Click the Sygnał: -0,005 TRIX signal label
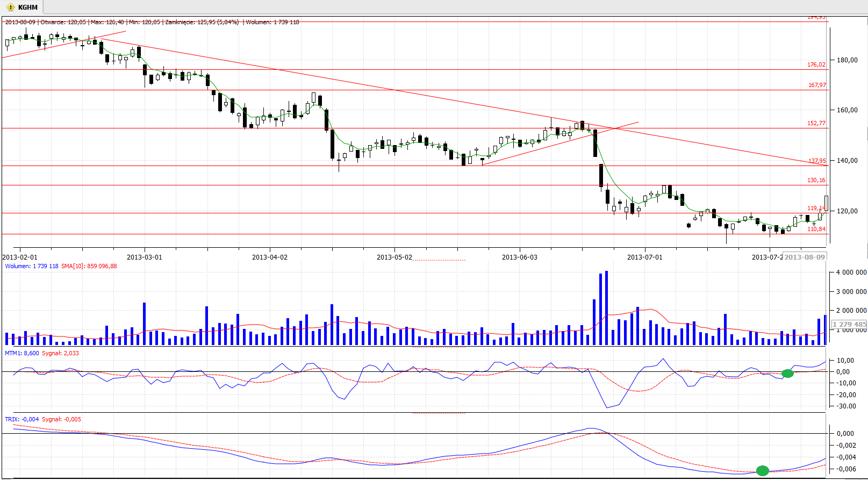The height and width of the screenshot is (481, 868). click(62, 419)
